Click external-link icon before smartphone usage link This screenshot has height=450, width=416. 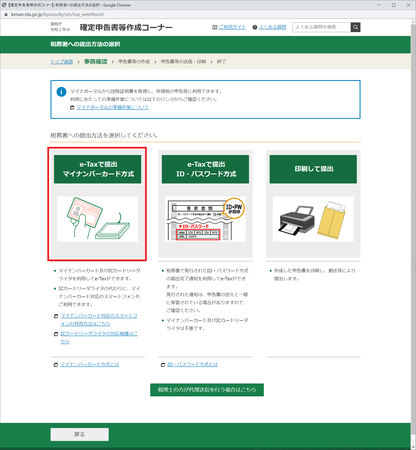tap(56, 316)
